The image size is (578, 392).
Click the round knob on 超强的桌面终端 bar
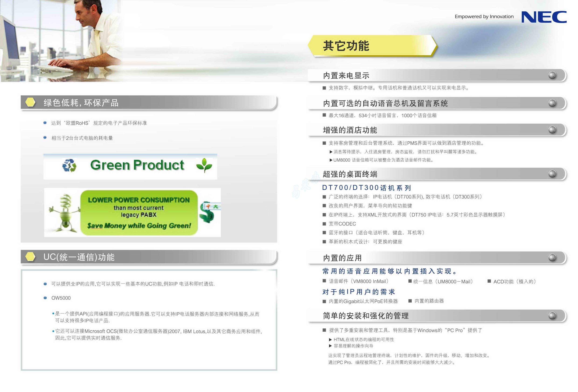pos(552,174)
